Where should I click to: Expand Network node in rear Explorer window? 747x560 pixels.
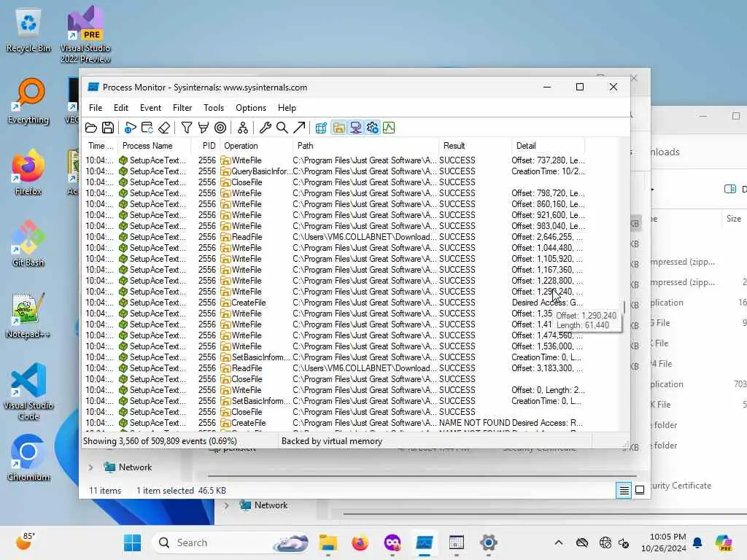[x=226, y=505]
